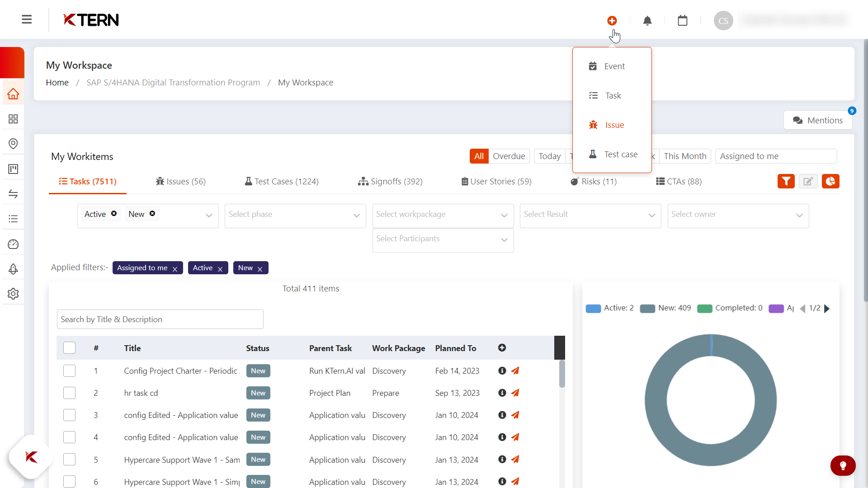
Task: Open the calendar icon in header
Action: pyautogui.click(x=683, y=21)
